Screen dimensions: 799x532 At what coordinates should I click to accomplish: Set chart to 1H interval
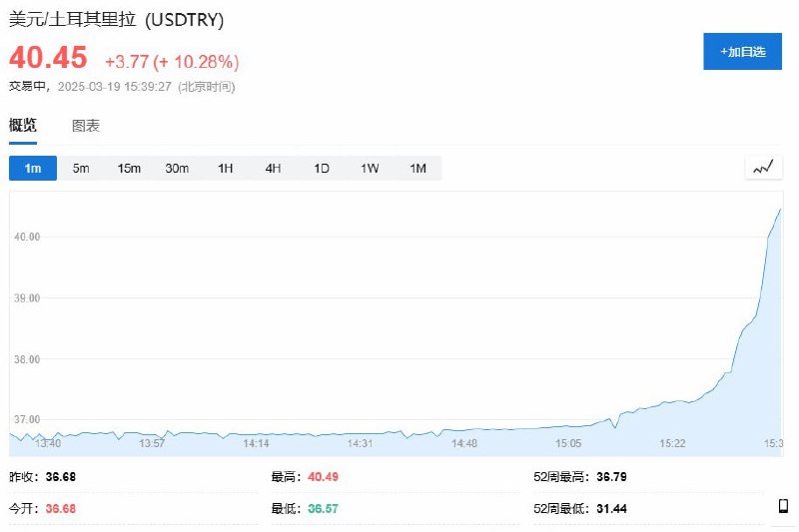click(225, 169)
